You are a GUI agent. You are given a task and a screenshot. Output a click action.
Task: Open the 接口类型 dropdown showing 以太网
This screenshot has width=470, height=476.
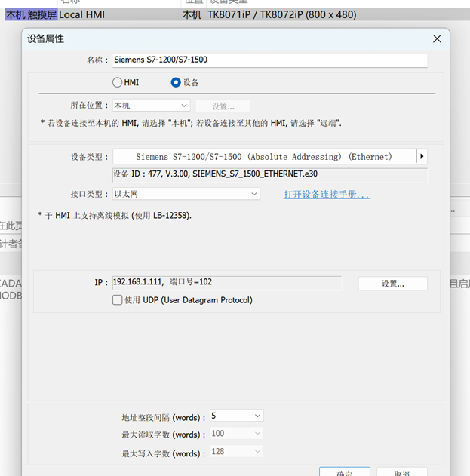click(x=186, y=194)
